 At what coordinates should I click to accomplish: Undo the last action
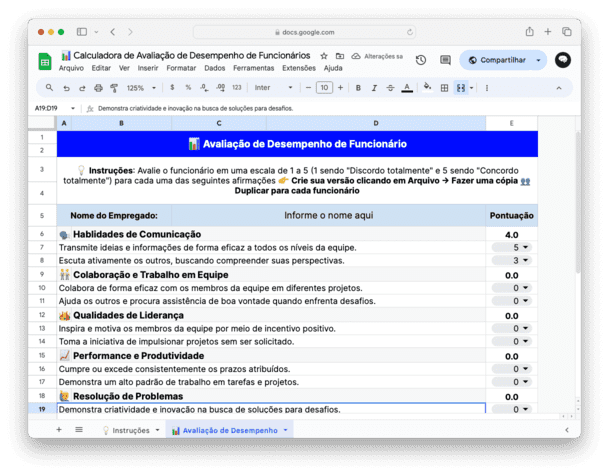pos(66,88)
